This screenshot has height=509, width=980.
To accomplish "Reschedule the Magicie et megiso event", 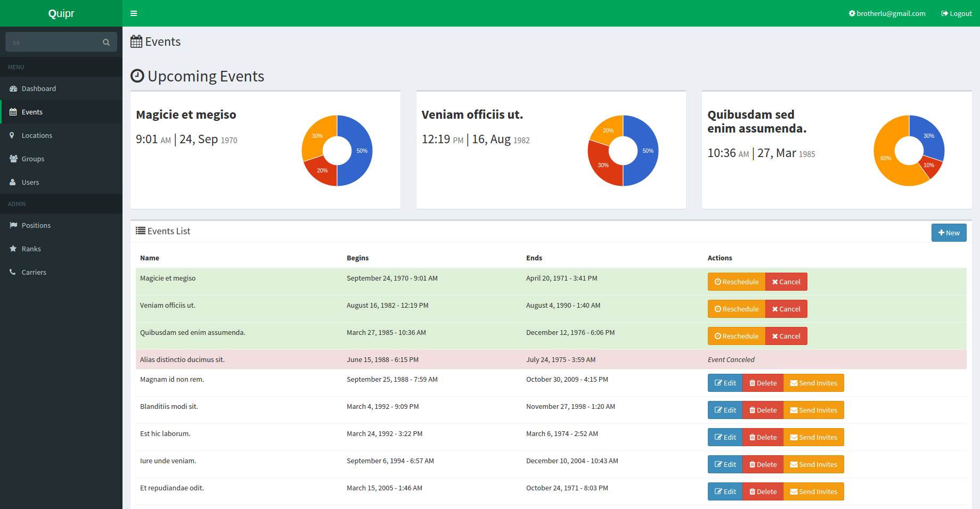I will (x=737, y=282).
